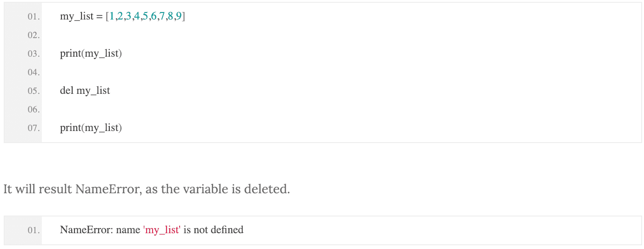Select line number 03 in the gutter
The width and height of the screenshot is (644, 249).
tap(34, 54)
